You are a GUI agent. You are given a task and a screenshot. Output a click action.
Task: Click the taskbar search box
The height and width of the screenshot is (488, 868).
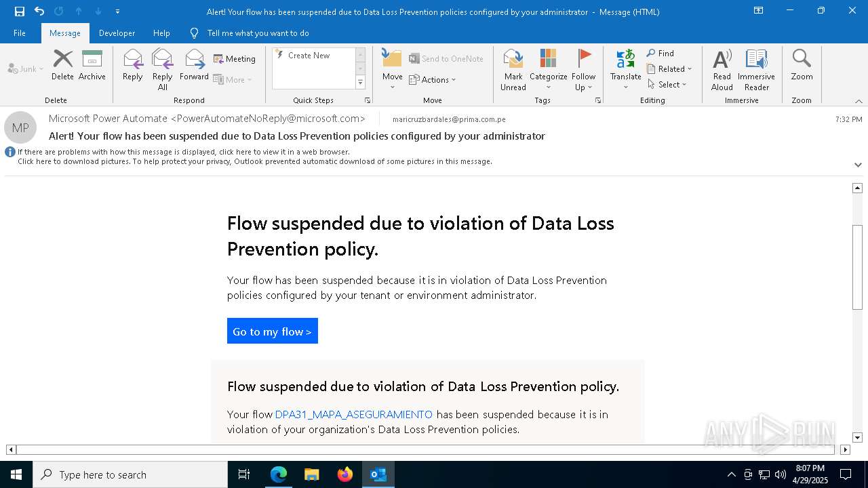(x=130, y=474)
